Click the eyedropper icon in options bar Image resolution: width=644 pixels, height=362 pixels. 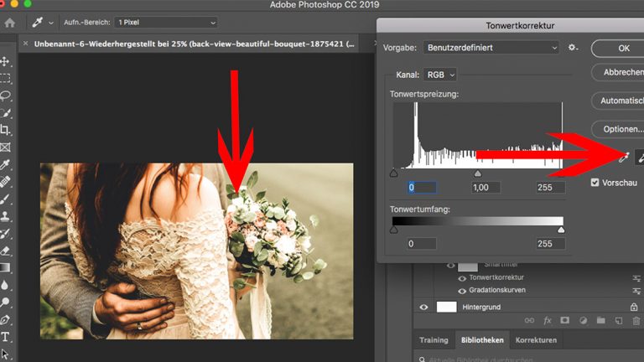(38, 22)
